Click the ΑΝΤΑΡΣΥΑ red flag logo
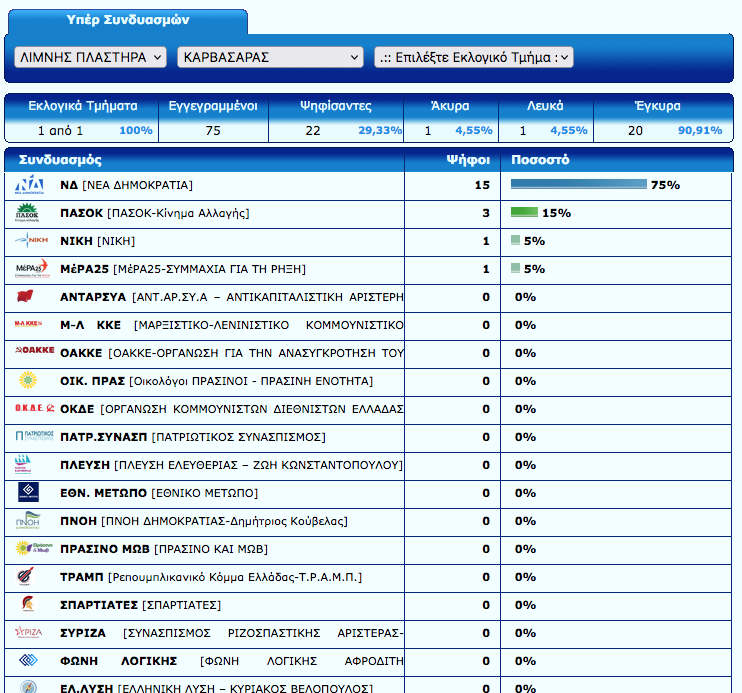Image resolution: width=742 pixels, height=693 pixels. (30, 297)
